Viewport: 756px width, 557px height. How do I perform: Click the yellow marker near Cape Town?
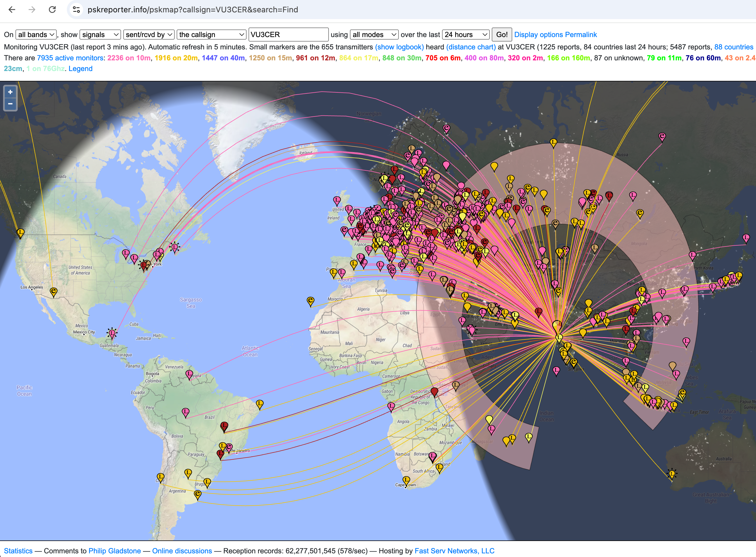pos(406,480)
